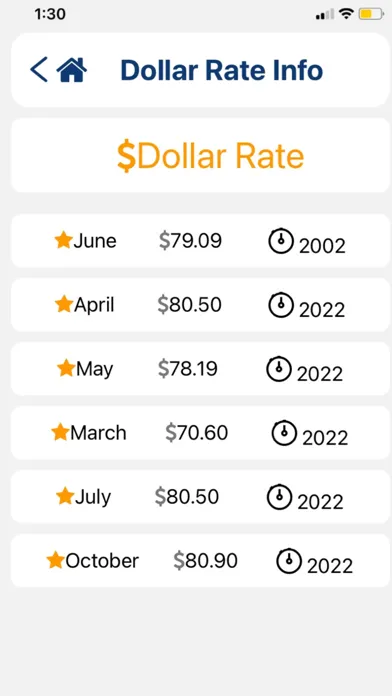Tap the star next to October

click(x=55, y=560)
